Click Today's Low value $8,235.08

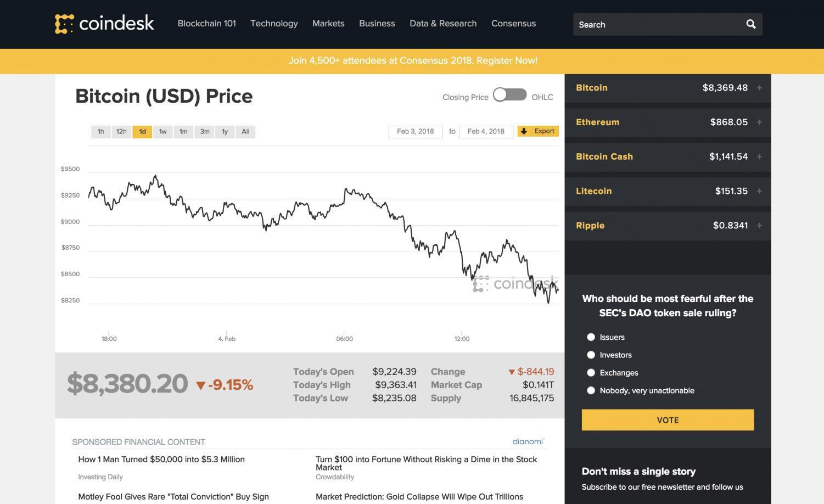click(394, 398)
